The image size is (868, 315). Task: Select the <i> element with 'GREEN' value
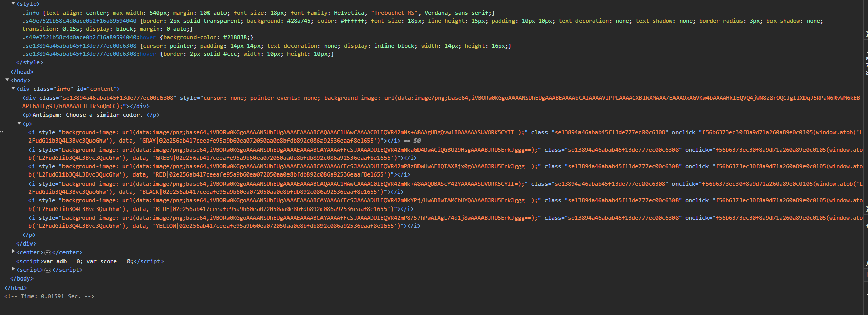(445, 154)
